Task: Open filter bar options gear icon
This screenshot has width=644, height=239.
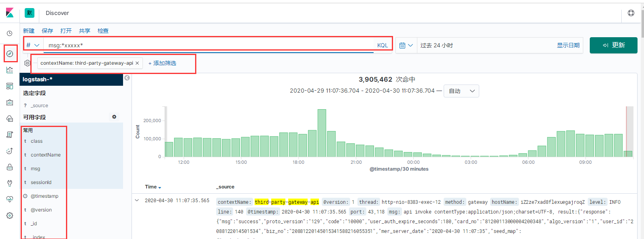Action: click(27, 63)
